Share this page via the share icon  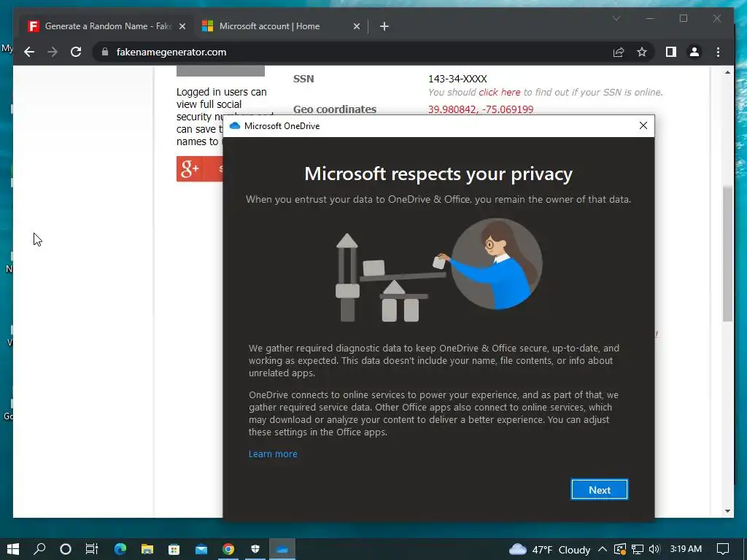click(619, 52)
